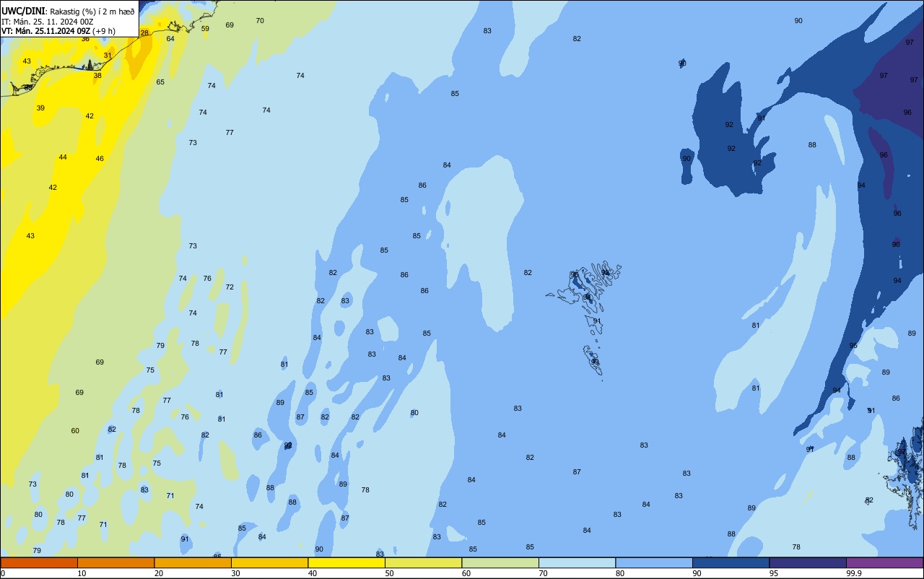Click the legend scale label '50'
Viewport: 924px width, 579px height.
coord(389,573)
